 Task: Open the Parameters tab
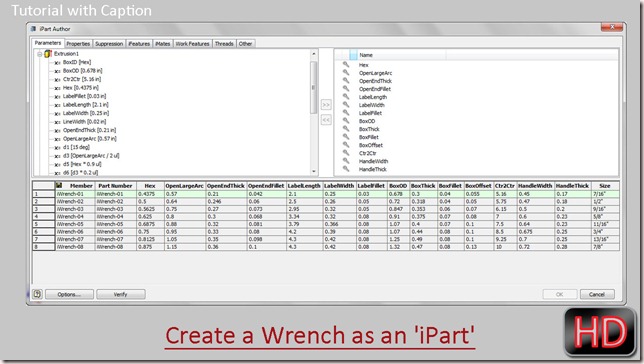pyautogui.click(x=48, y=43)
